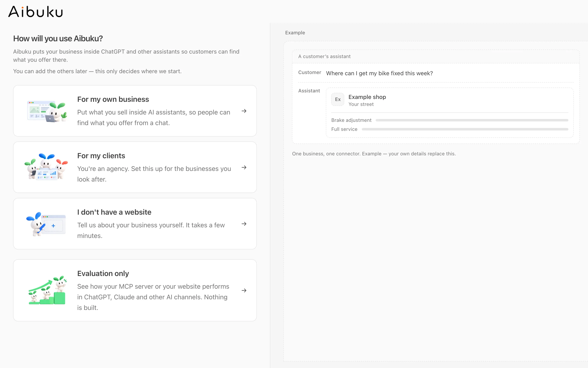Click the 'Ex' shop avatar badge

[338, 99]
